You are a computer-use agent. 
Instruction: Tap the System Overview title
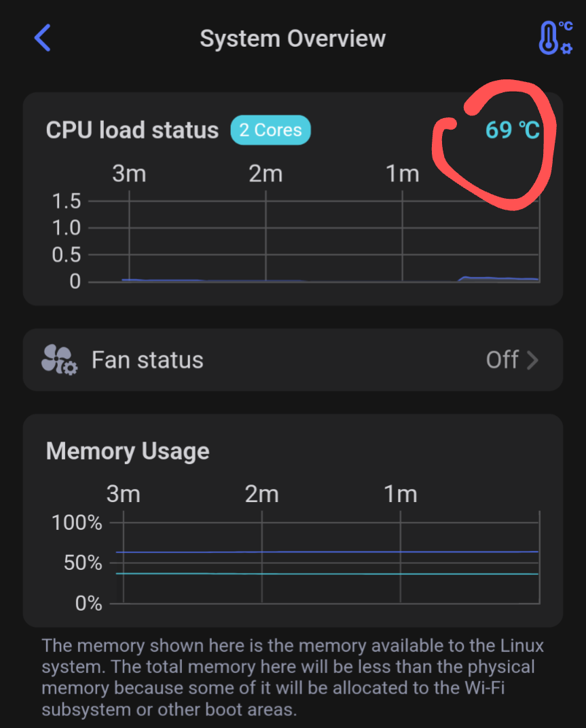tap(293, 39)
